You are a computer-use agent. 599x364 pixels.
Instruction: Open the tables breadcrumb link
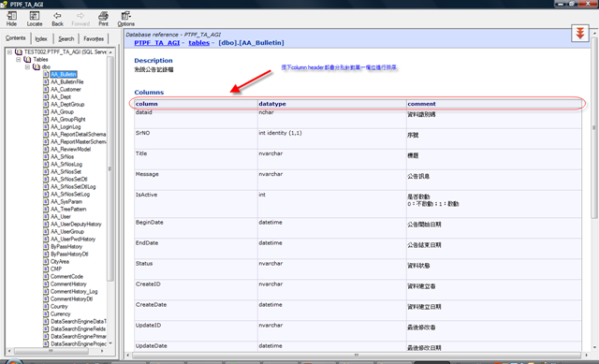(199, 43)
